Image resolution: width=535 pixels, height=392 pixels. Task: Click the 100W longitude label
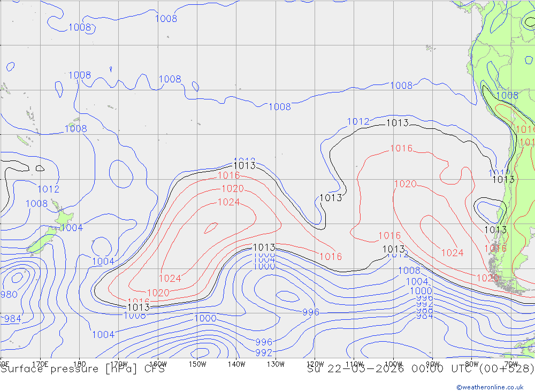tap(393, 364)
